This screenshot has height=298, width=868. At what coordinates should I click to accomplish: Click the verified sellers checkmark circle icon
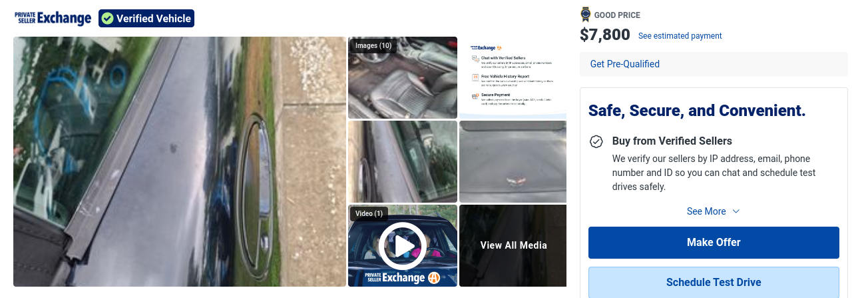tap(596, 141)
